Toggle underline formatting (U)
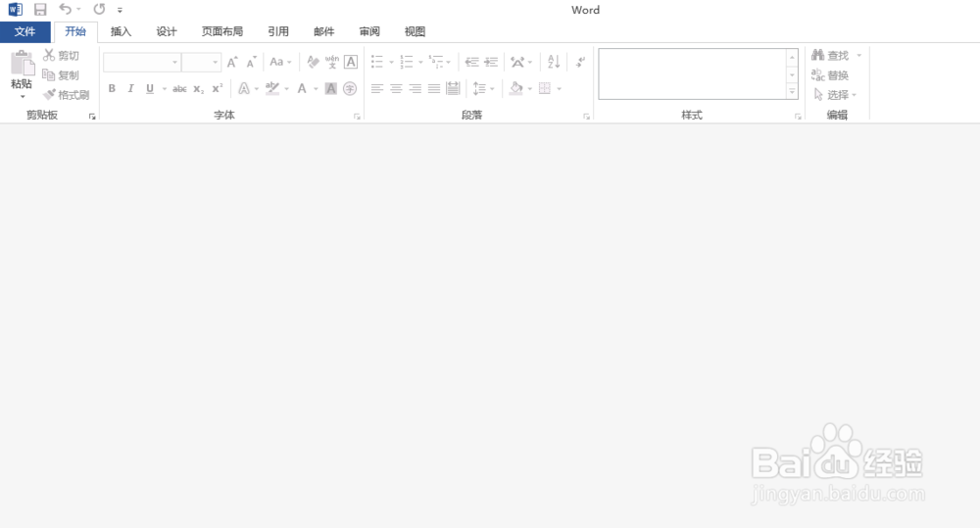Screen dimensions: 980x528 150,89
